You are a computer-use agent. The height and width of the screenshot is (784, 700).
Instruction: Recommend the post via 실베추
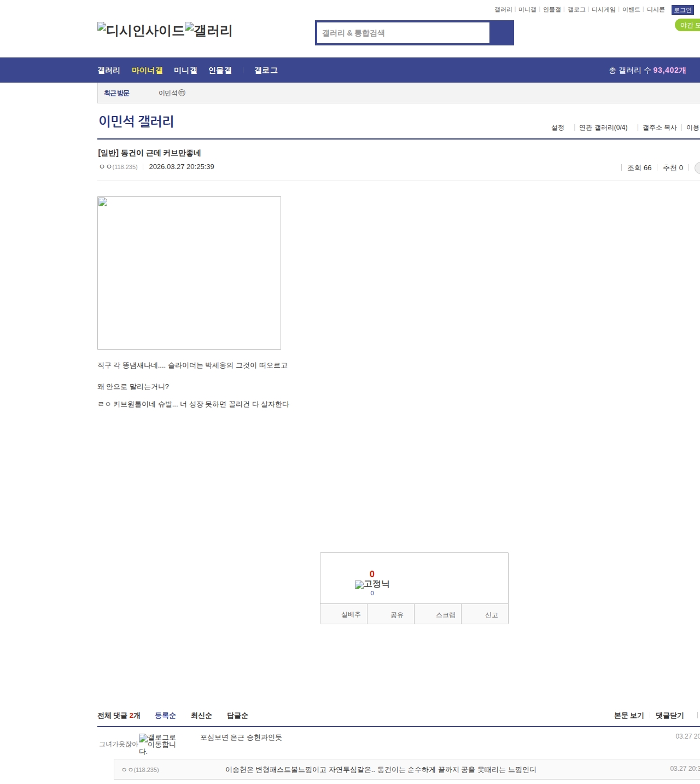[351, 615]
